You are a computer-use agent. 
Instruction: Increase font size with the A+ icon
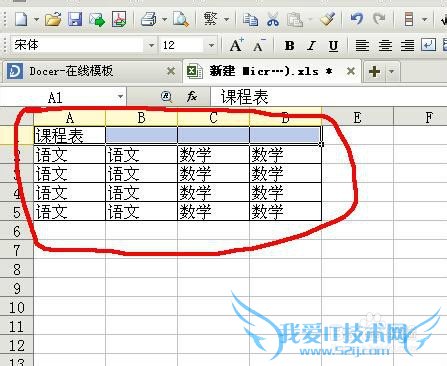pos(237,45)
